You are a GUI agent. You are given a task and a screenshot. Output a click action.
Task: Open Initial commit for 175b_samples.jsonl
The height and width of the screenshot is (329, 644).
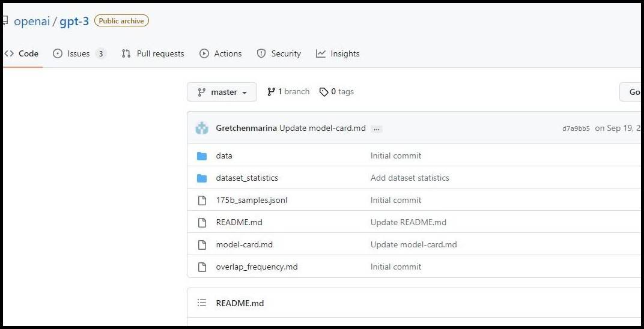pyautogui.click(x=396, y=200)
